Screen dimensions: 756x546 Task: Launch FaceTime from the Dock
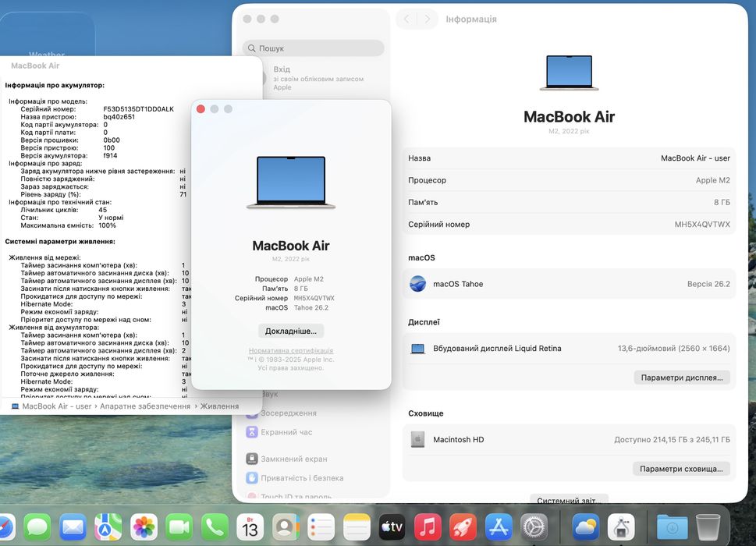tap(179, 527)
